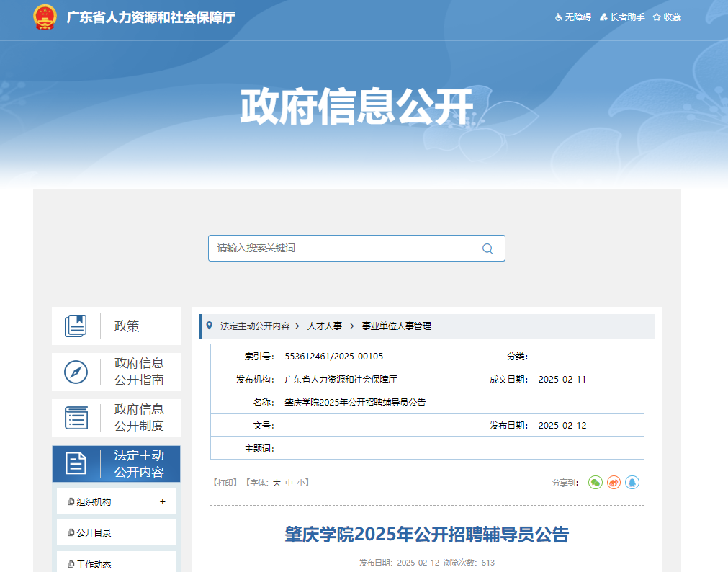Click the 打印 print link
This screenshot has height=572, width=728.
pyautogui.click(x=225, y=483)
